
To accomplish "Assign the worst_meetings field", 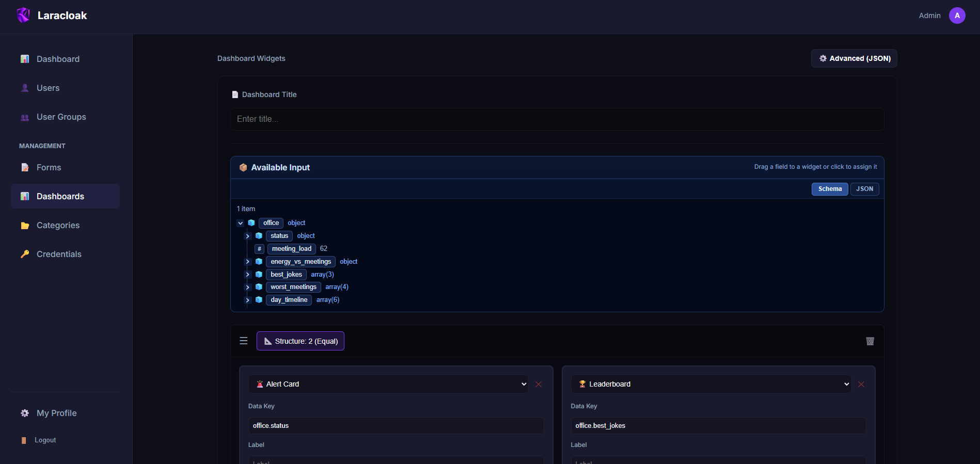I will [294, 287].
